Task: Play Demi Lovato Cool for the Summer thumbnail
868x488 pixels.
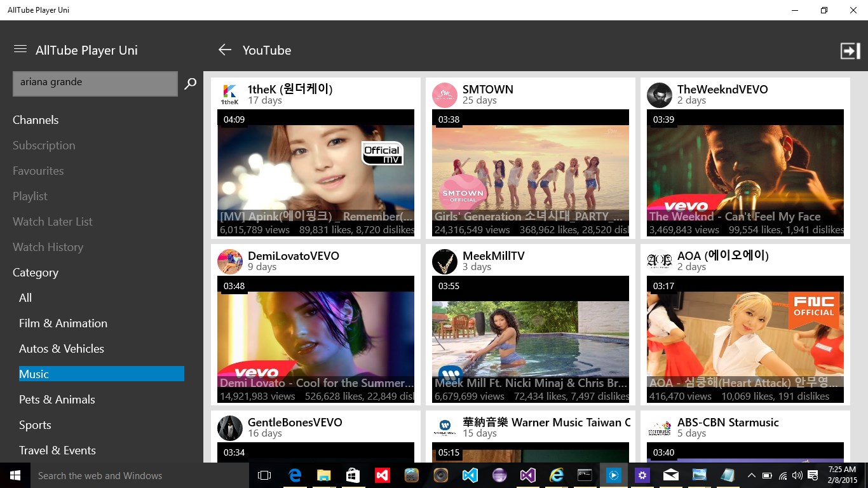Action: coord(316,339)
